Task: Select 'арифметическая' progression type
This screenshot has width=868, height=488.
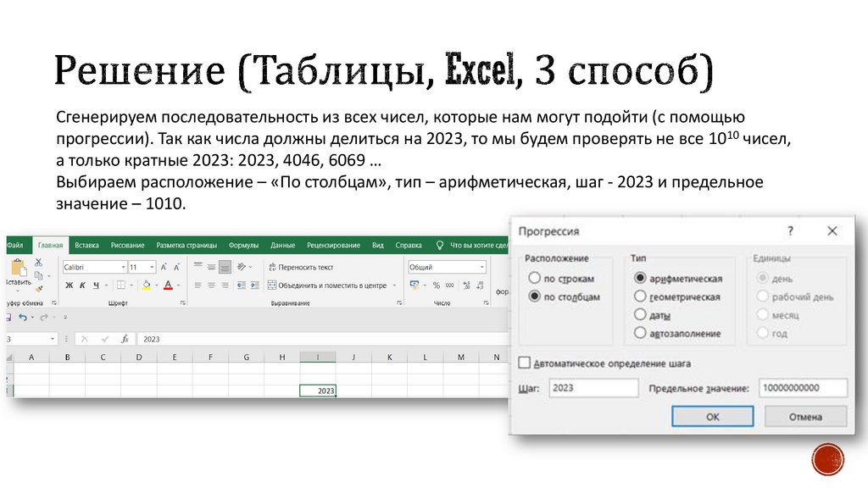Action: (x=640, y=278)
